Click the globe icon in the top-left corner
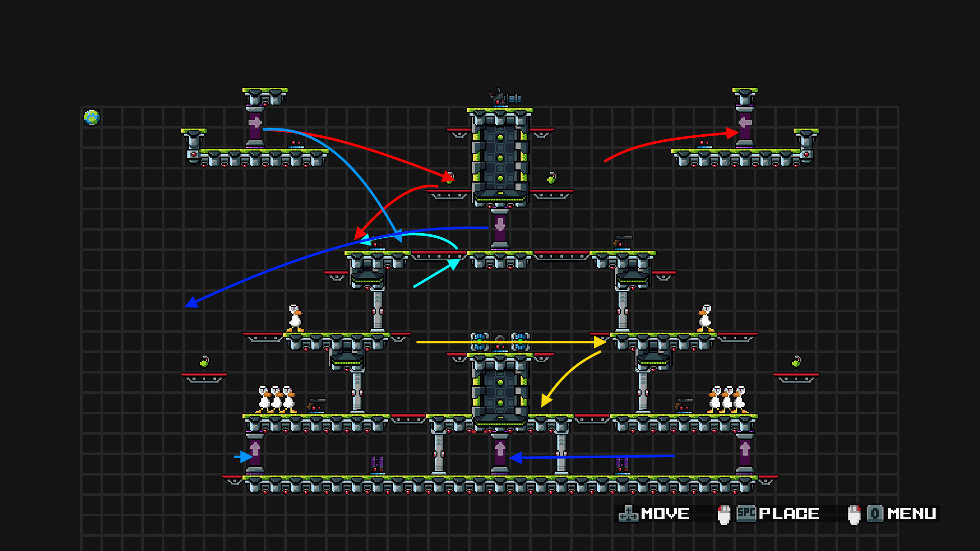 coord(91,117)
